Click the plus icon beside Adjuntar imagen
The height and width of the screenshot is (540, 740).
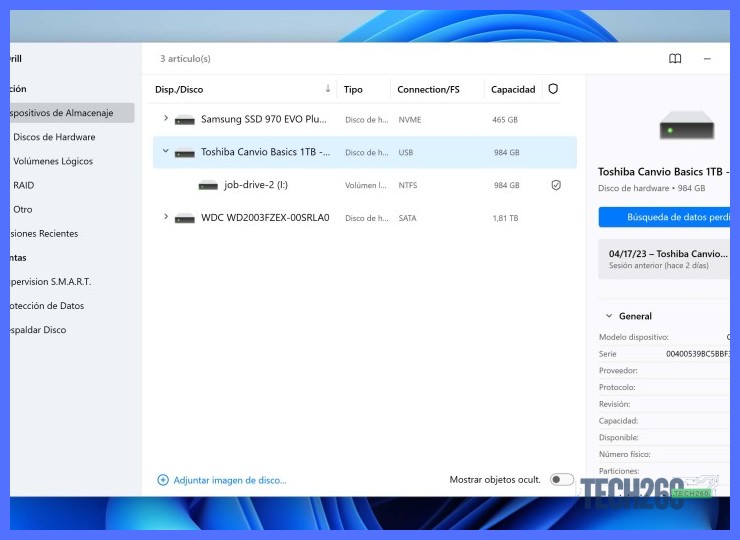(163, 480)
